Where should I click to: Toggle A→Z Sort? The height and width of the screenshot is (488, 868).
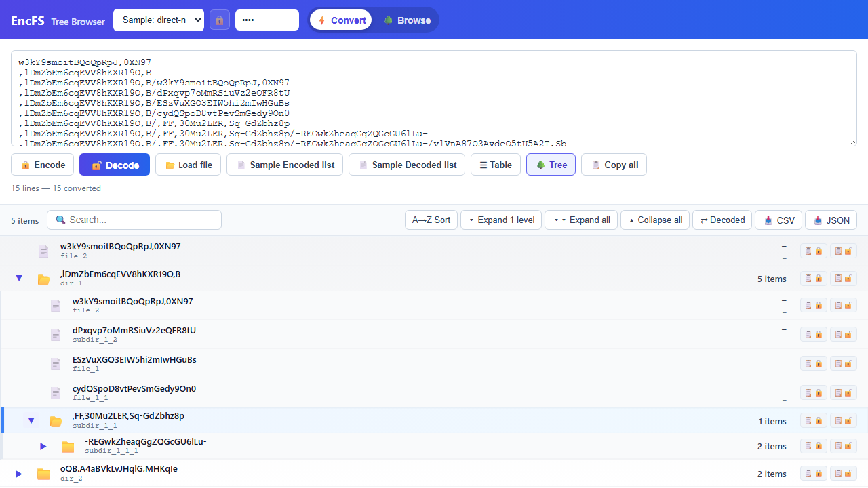[x=431, y=220]
